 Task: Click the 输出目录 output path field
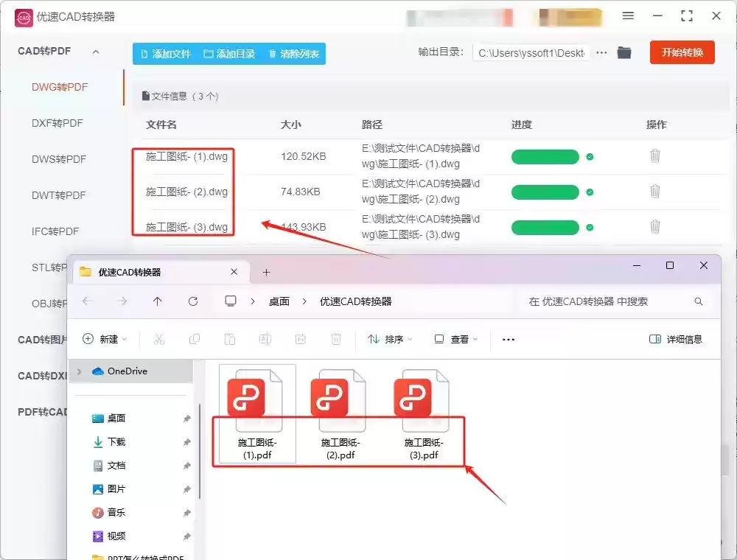click(533, 52)
